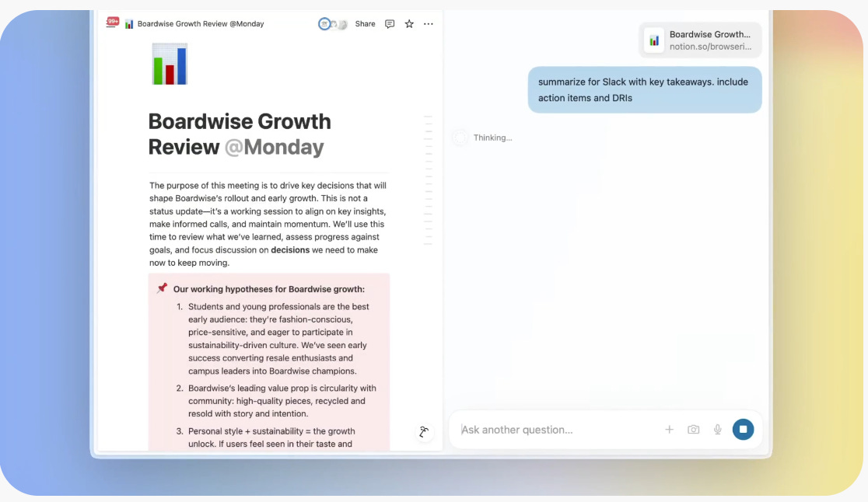Image resolution: width=868 pixels, height=502 pixels.
Task: Star this page as a favorite
Action: coord(409,24)
